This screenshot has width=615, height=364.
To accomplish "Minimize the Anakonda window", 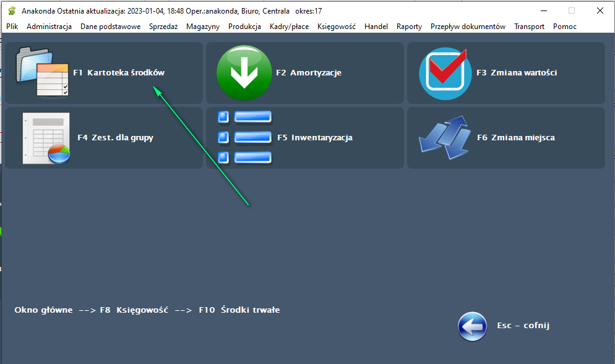I will [544, 11].
